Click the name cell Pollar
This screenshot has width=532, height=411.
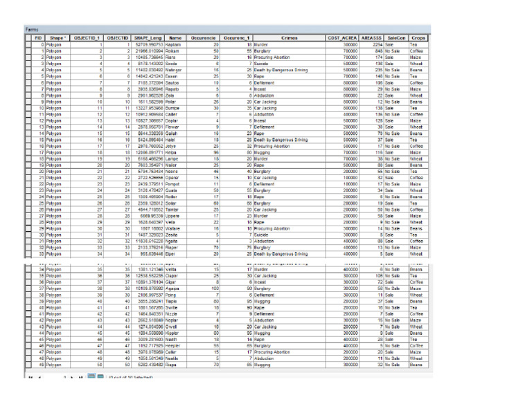(x=175, y=102)
